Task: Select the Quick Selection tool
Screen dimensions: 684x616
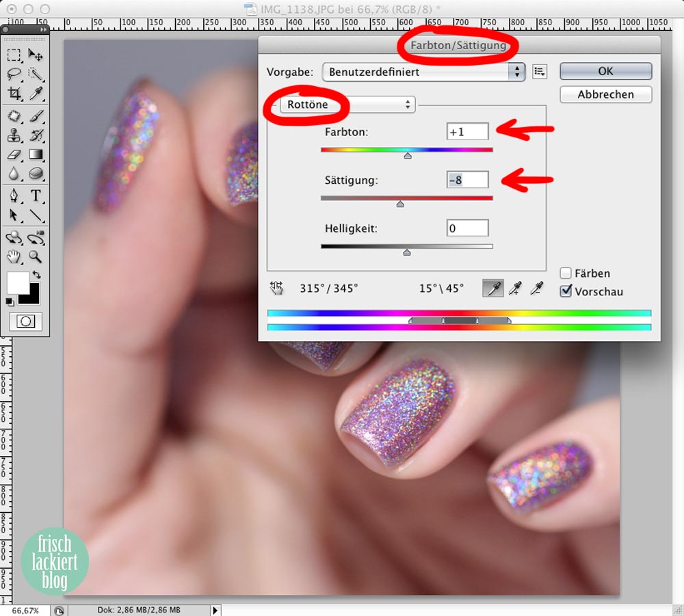Action: coord(36,74)
